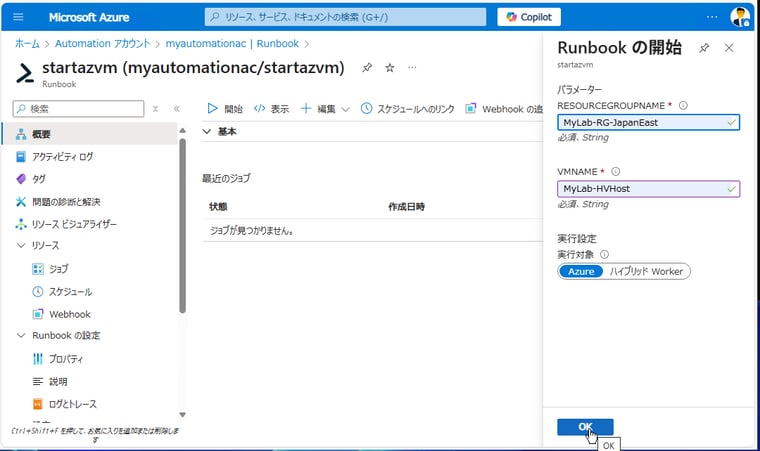Expand the 編集 dropdown chevron
760x451 pixels.
pyautogui.click(x=345, y=109)
